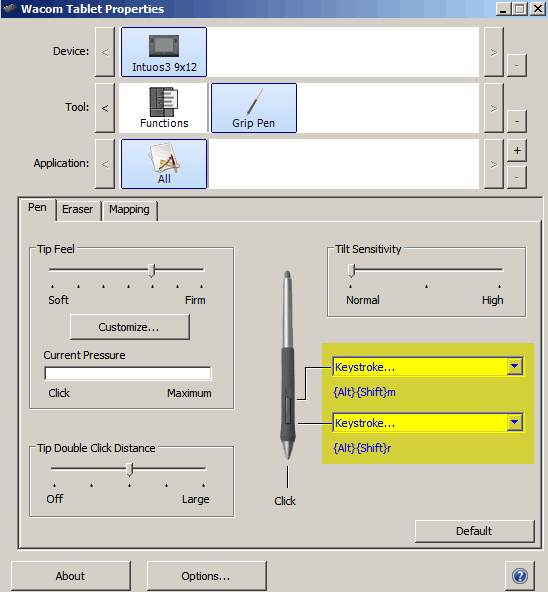Click the Wacom title bar icon
The height and width of the screenshot is (592, 548).
[10, 8]
